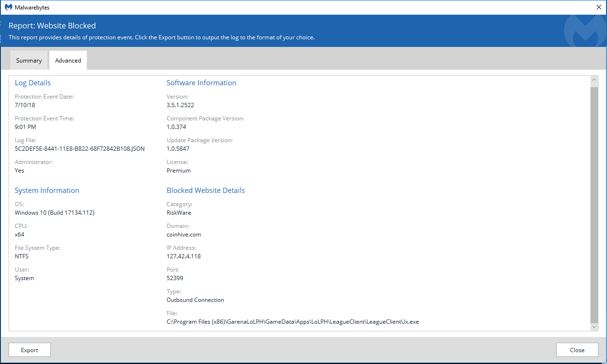This screenshot has height=364, width=607.
Task: Click the Close button at the bottom
Action: pyautogui.click(x=577, y=350)
